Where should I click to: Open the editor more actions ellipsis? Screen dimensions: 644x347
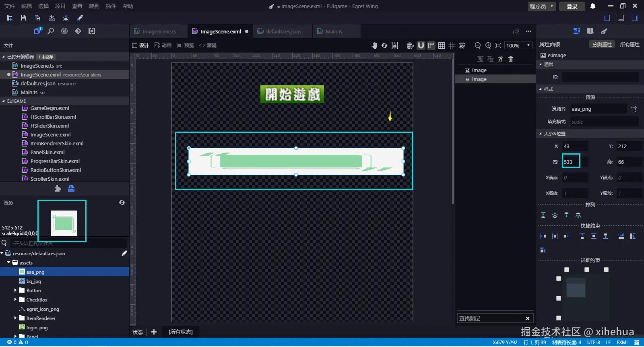[x=528, y=31]
